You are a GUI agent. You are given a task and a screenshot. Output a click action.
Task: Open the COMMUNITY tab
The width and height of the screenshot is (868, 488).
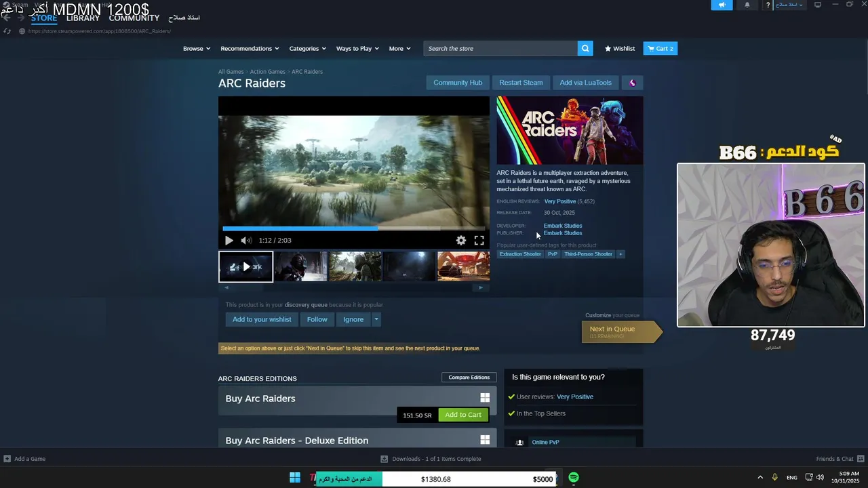point(134,18)
